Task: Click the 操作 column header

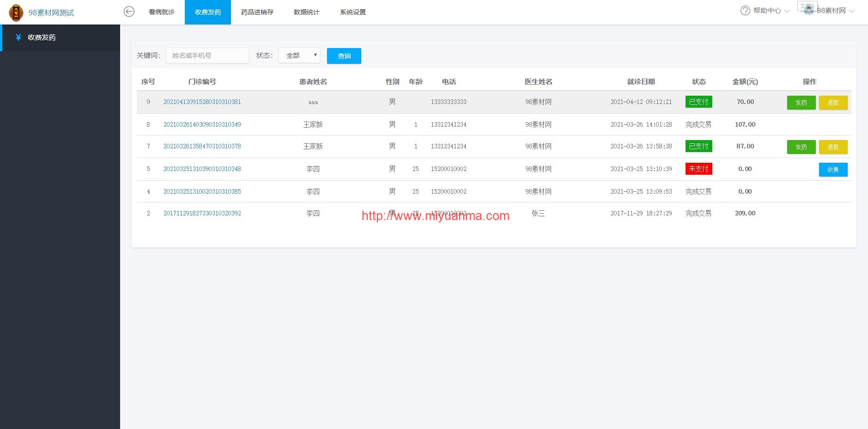Action: [810, 82]
